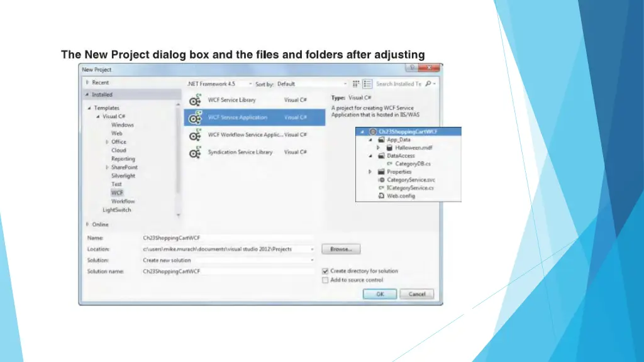Click the Solution name input field
The height and width of the screenshot is (362, 644).
tap(228, 271)
